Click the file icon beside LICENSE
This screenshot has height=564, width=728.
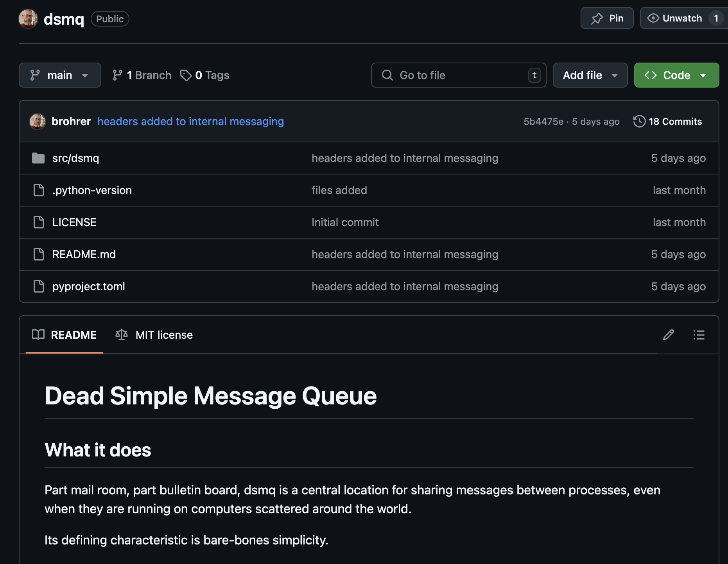38,222
